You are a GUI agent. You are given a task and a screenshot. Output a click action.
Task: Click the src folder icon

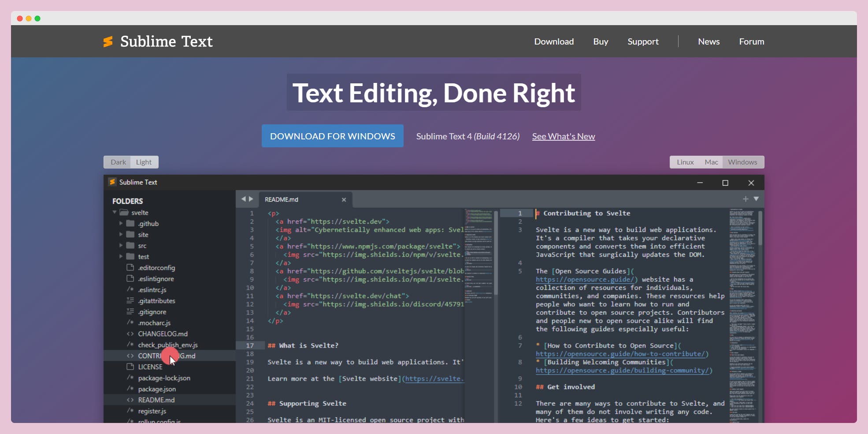point(130,245)
